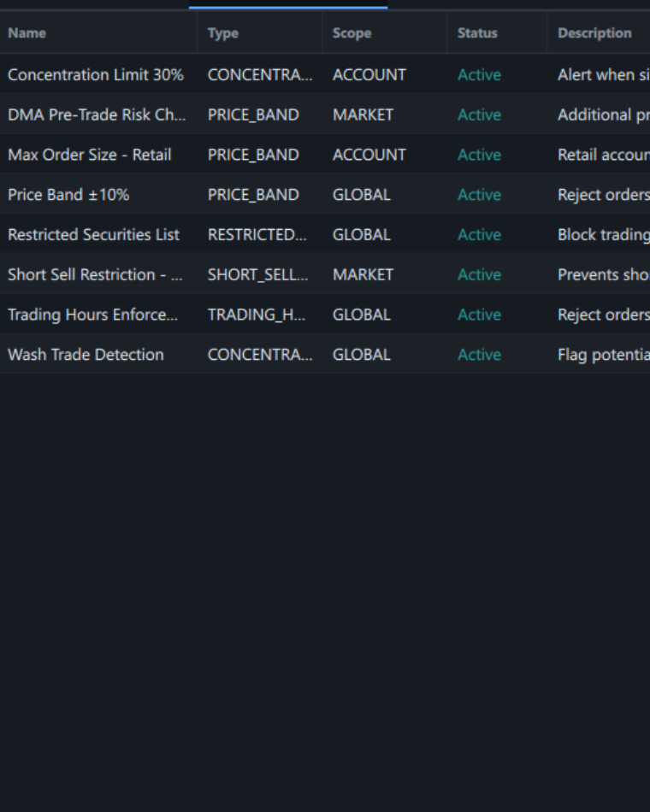Select the 'Trading Hours Enforce...' rule name
Viewport: 650px width, 812px height.
pos(92,315)
